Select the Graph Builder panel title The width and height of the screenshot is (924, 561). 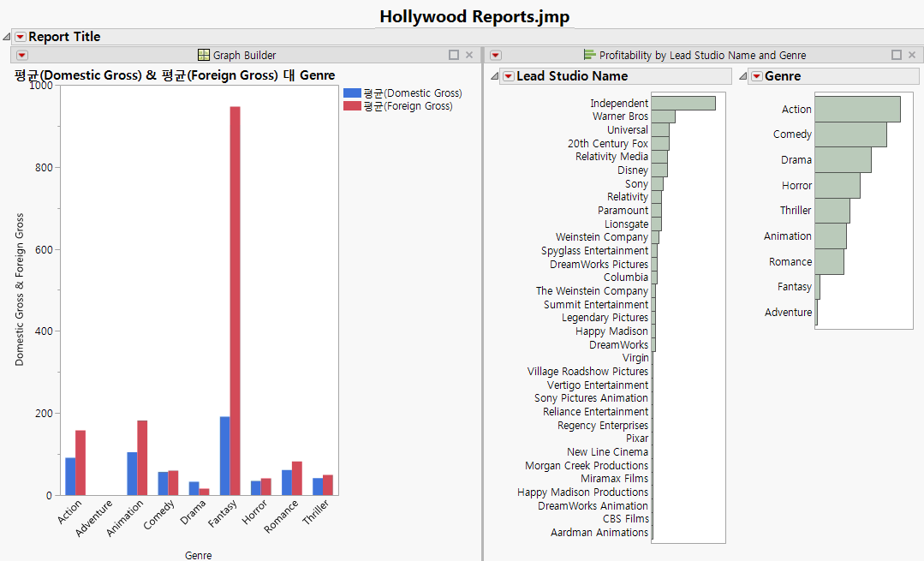tap(244, 55)
